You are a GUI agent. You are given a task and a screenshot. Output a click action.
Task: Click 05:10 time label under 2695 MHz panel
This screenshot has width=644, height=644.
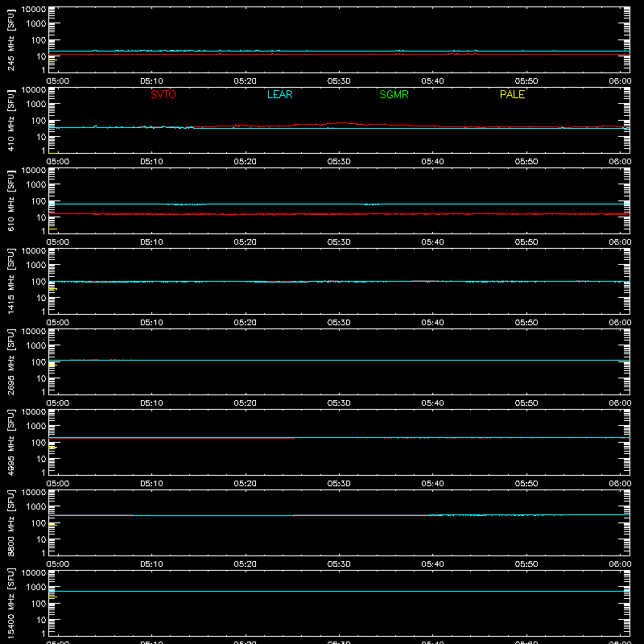pos(151,403)
